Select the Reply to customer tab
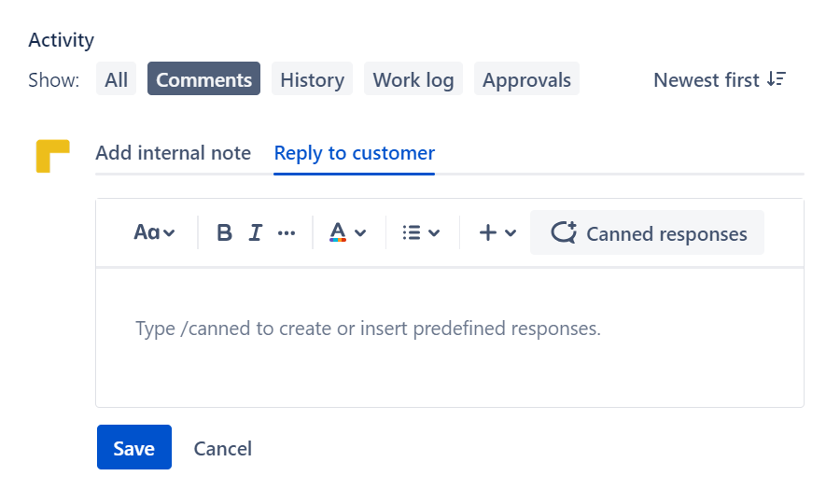Viewport: 826px width, 504px height. click(354, 153)
